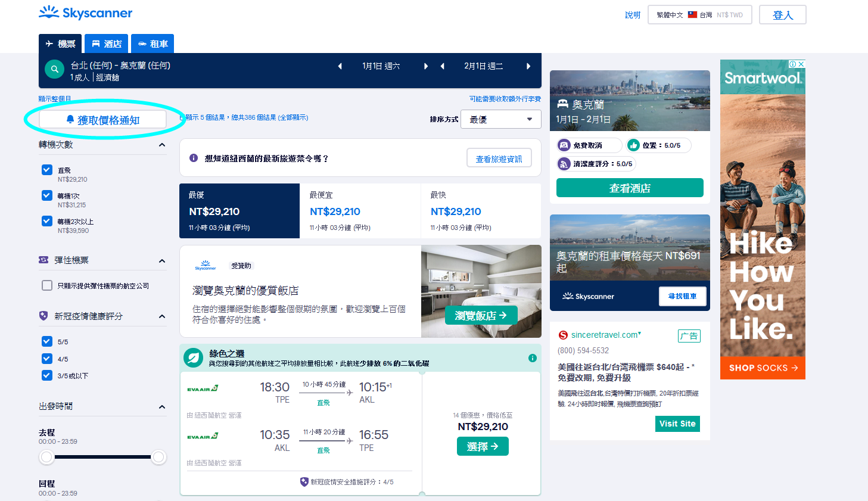The image size is (868, 501).
Task: Select the NT$29,210 EVA Air flight
Action: click(483, 446)
